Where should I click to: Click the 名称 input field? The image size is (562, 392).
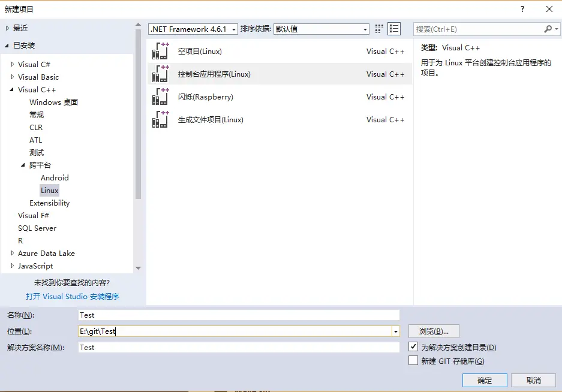239,315
